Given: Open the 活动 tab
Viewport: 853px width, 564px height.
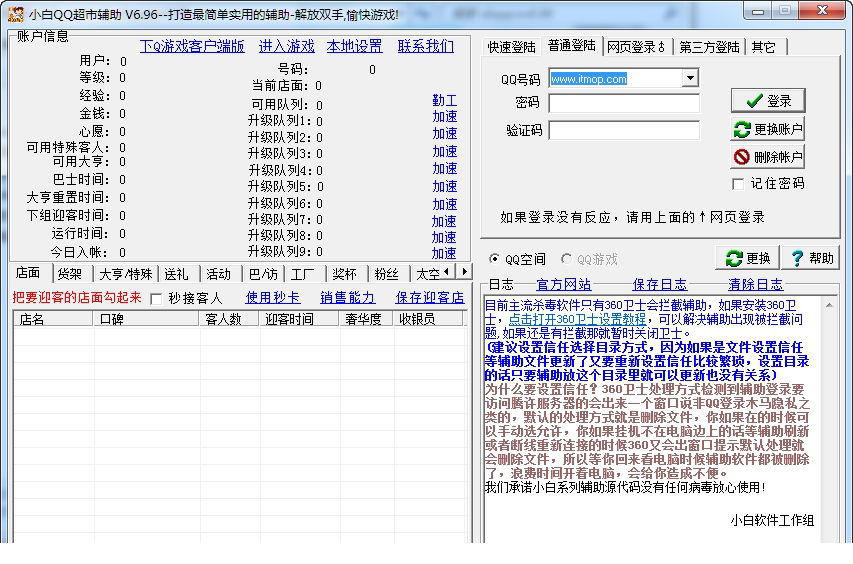Looking at the screenshot, I should pos(219,274).
